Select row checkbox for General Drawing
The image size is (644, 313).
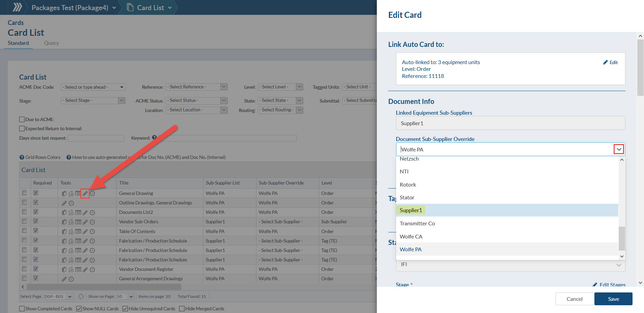[24, 193]
